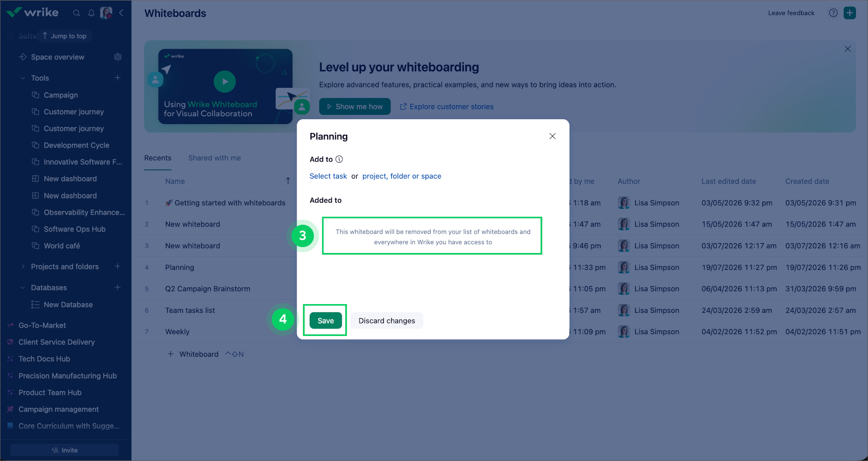Click the Author column header
Image resolution: width=868 pixels, height=461 pixels.
629,182
